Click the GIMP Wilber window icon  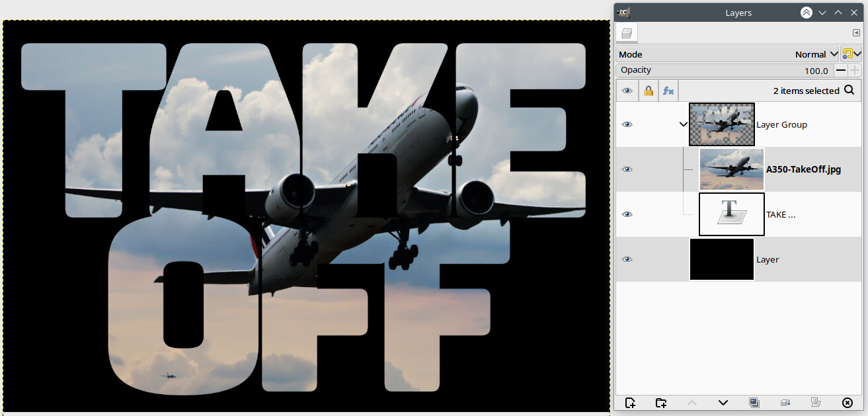pyautogui.click(x=623, y=13)
